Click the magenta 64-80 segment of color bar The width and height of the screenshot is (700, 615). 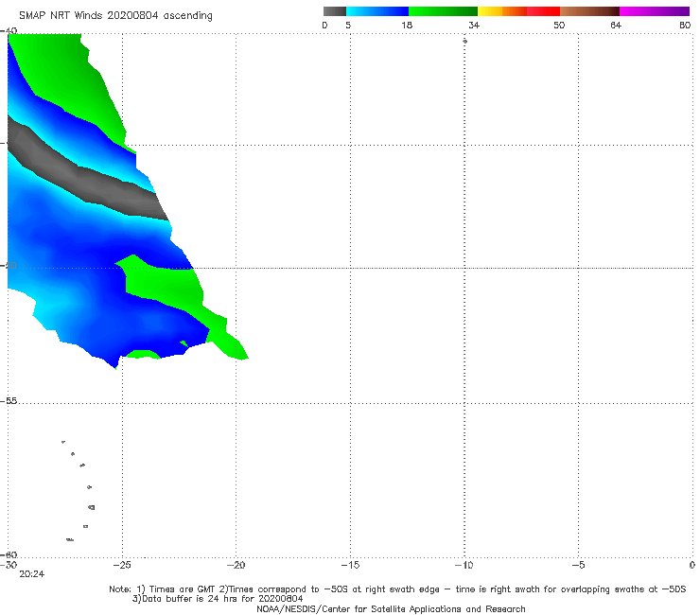[x=655, y=11]
